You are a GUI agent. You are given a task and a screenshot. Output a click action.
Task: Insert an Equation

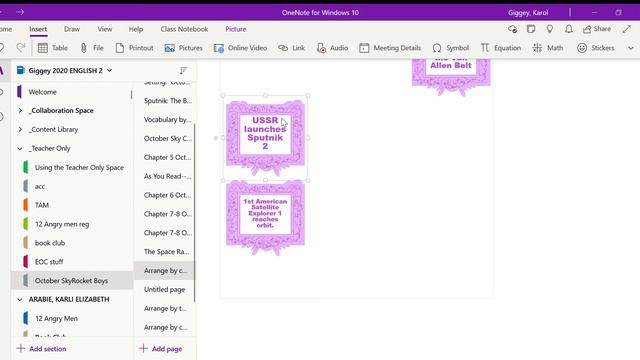[500, 48]
